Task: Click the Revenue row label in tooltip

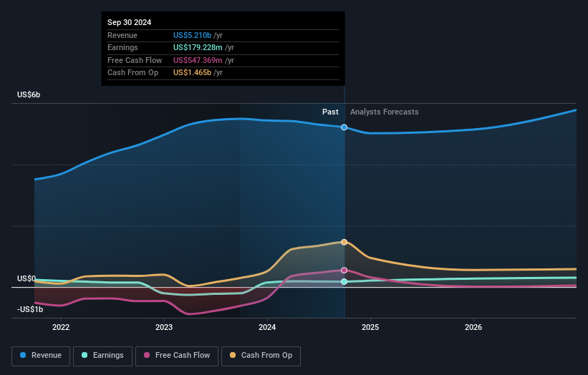Action: (x=122, y=35)
